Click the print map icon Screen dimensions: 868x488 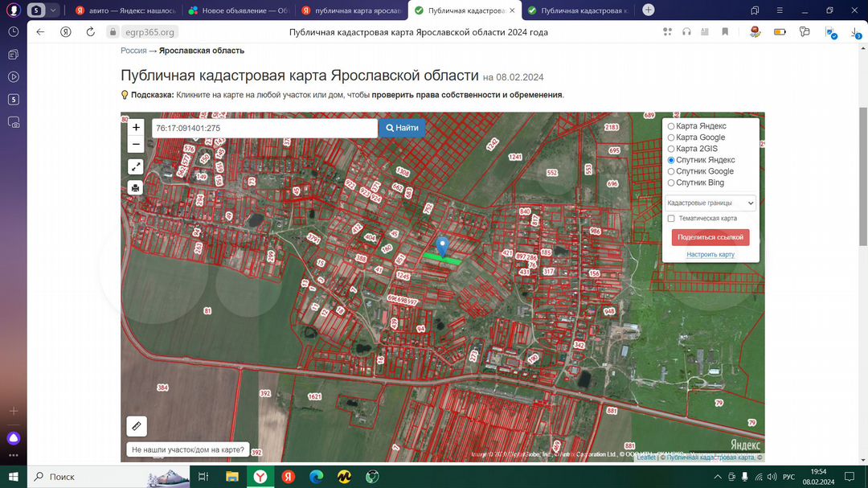(x=136, y=187)
